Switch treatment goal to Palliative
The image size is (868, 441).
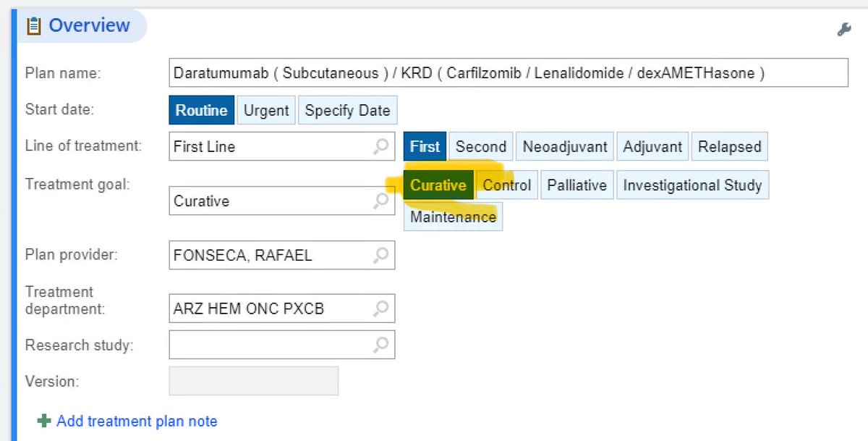click(576, 185)
